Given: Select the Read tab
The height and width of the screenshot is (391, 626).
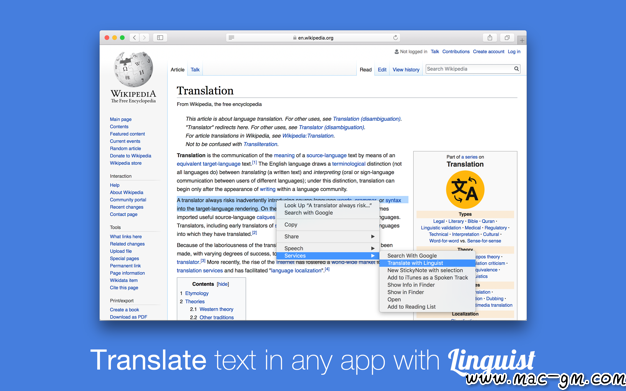Looking at the screenshot, I should tap(365, 69).
